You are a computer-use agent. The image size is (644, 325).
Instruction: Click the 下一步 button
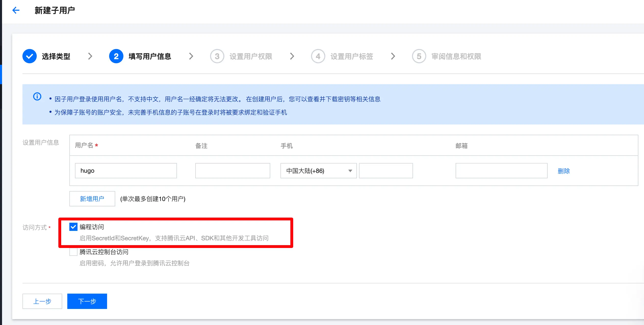click(x=87, y=301)
